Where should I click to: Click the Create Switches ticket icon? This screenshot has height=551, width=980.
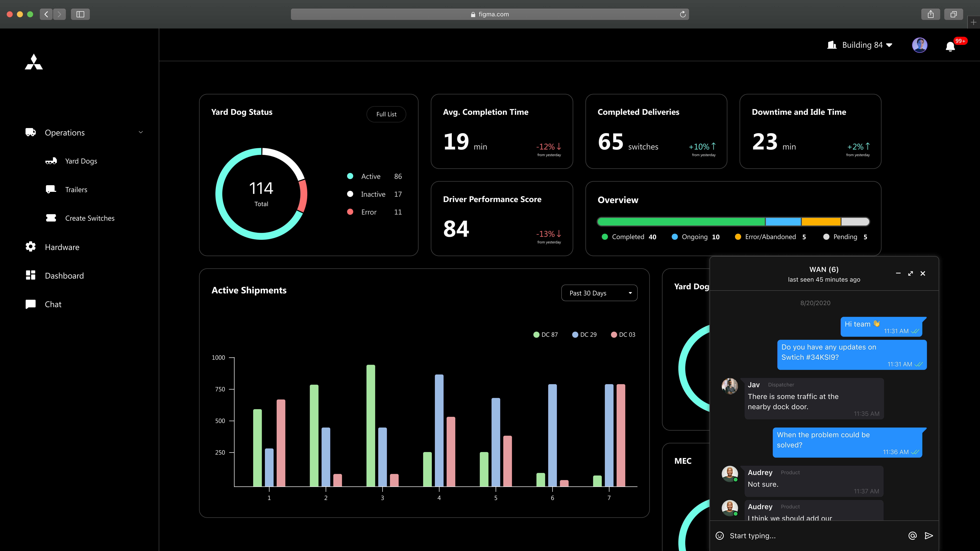[x=51, y=218]
